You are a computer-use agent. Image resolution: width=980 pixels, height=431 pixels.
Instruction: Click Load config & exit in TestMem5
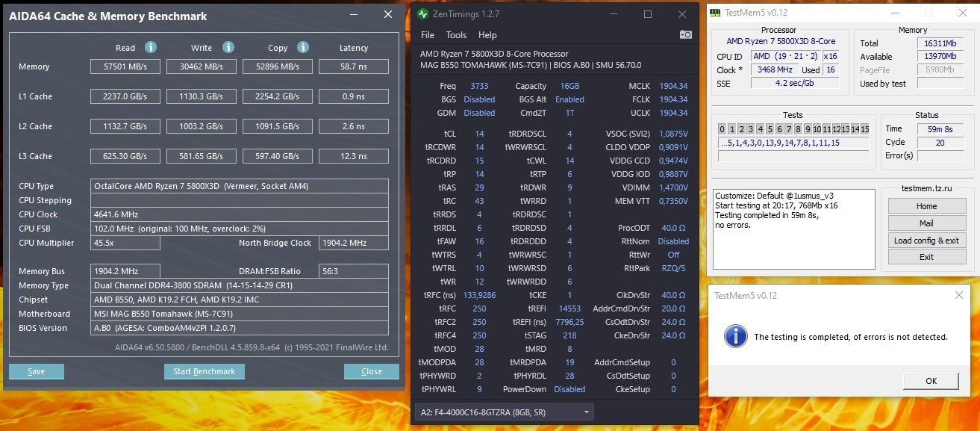click(x=926, y=241)
